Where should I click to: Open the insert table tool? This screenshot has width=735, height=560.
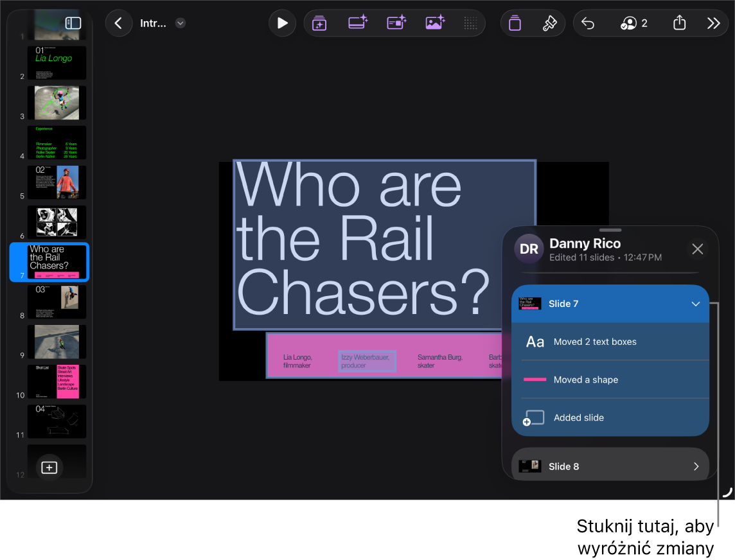click(358, 22)
